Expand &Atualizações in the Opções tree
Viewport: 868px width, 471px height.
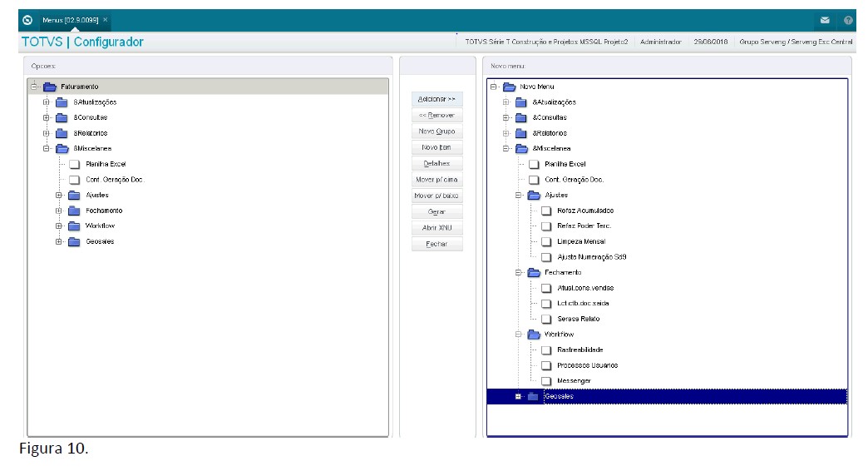click(x=47, y=102)
